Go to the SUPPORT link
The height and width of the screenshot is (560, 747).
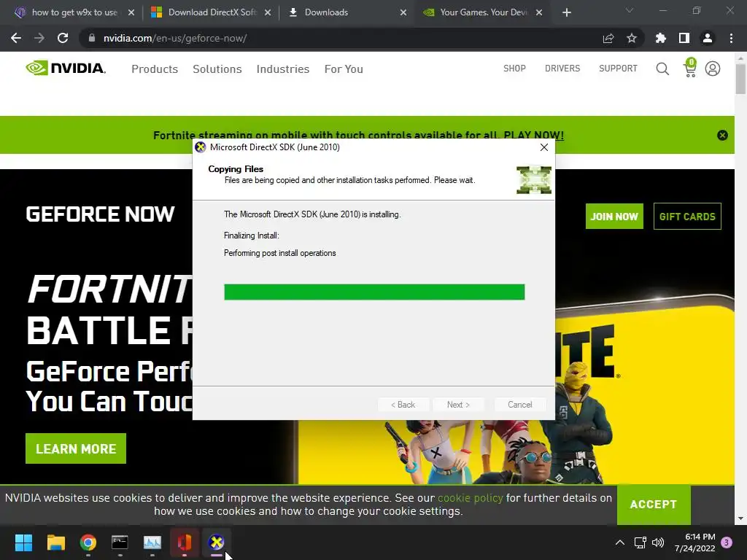pyautogui.click(x=618, y=69)
